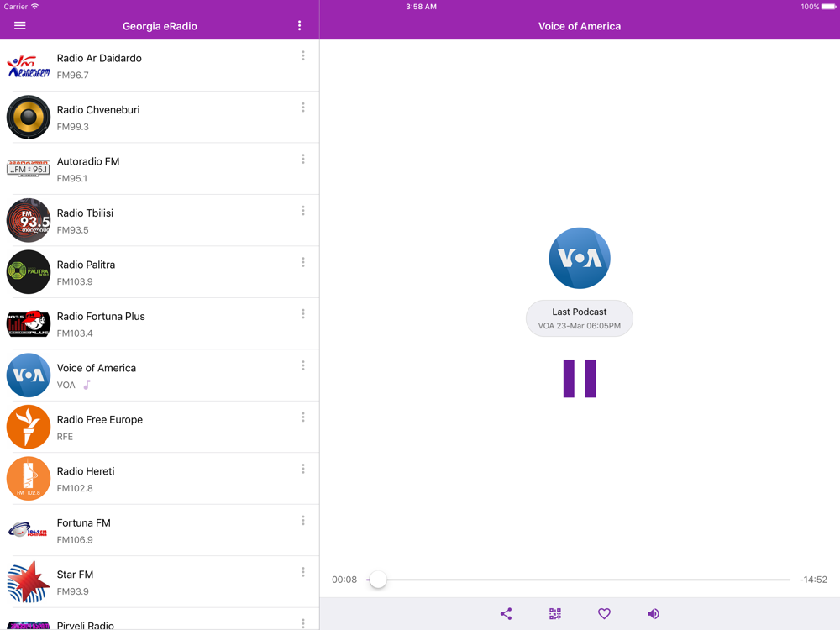Image resolution: width=840 pixels, height=630 pixels.
Task: Click the Georgia eRadio title
Action: [160, 26]
